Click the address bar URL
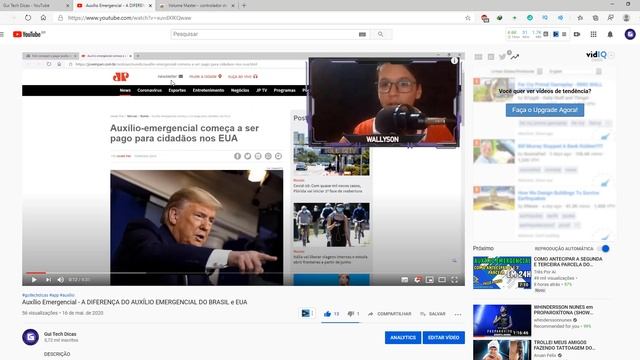The width and height of the screenshot is (640, 360). [129, 18]
